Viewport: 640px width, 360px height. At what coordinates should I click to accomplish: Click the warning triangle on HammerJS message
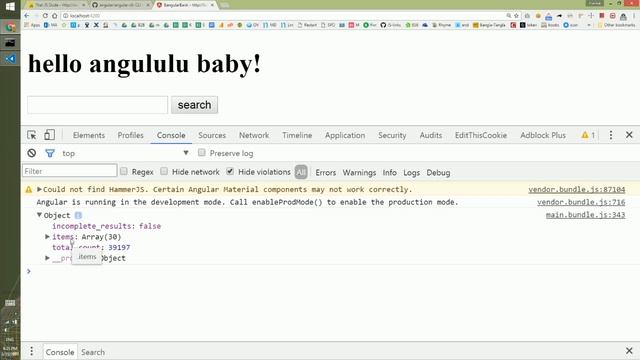(29, 189)
